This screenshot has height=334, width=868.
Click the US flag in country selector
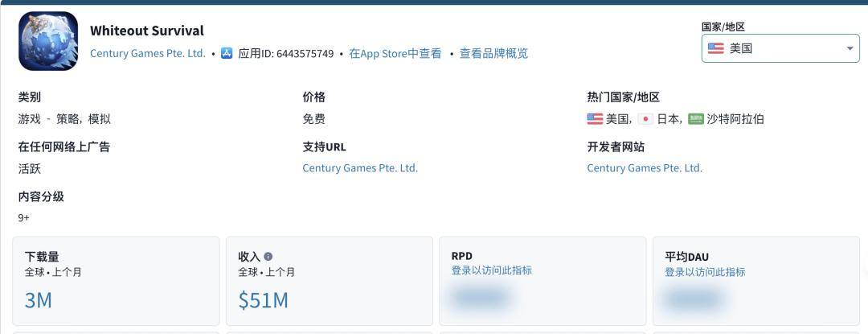[x=715, y=48]
